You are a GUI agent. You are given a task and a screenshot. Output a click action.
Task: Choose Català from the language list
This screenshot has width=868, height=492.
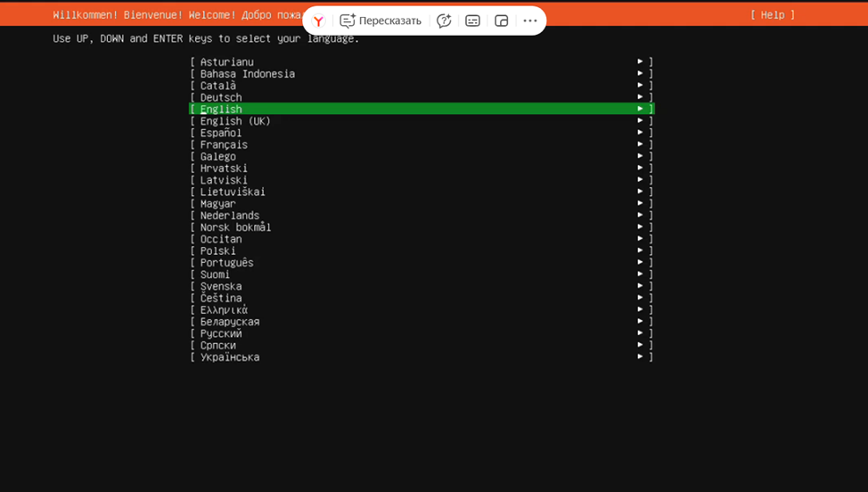point(422,86)
